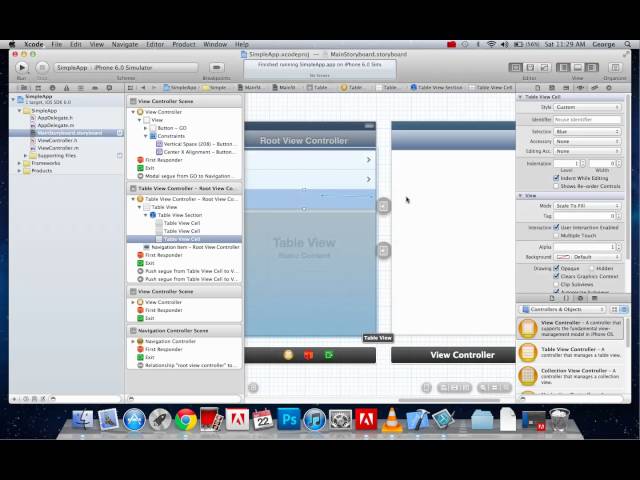640x480 pixels.
Task: Open the Editor menu
Action: click(x=155, y=44)
